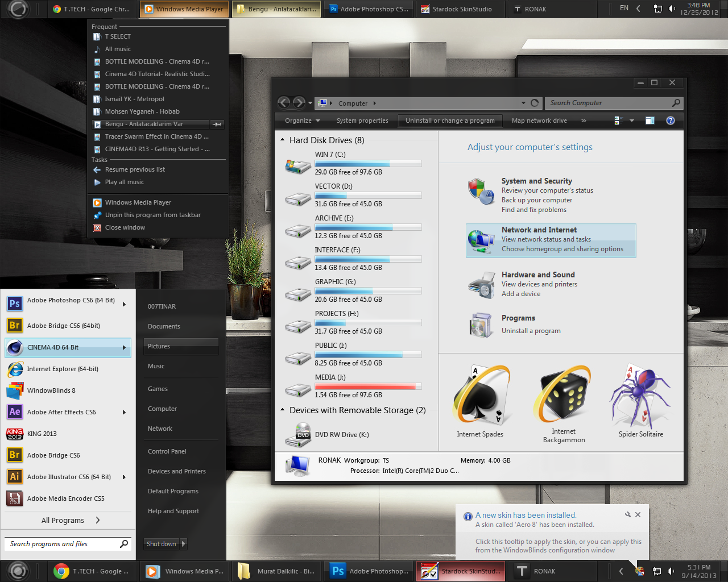The width and height of the screenshot is (728, 582).
Task: Click the System properties toolbar button
Action: pos(362,120)
